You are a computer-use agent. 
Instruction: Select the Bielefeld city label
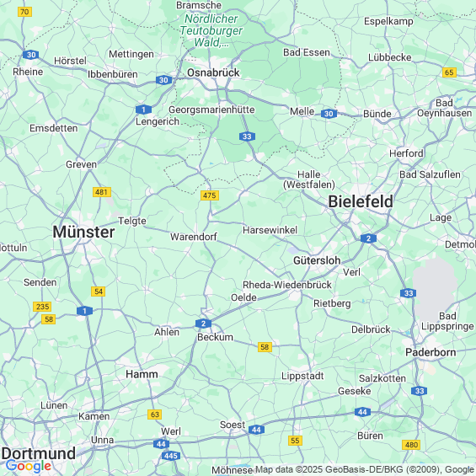click(361, 201)
